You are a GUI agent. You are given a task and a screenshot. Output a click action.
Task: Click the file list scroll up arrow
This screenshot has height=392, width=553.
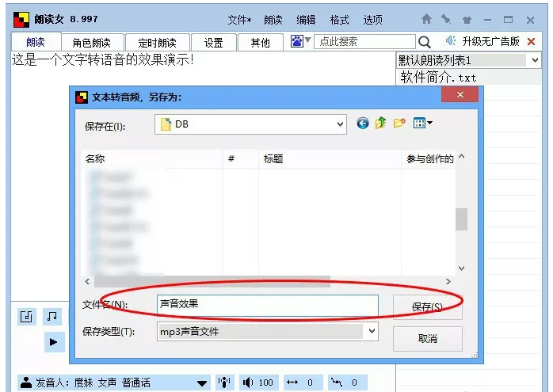click(x=461, y=156)
